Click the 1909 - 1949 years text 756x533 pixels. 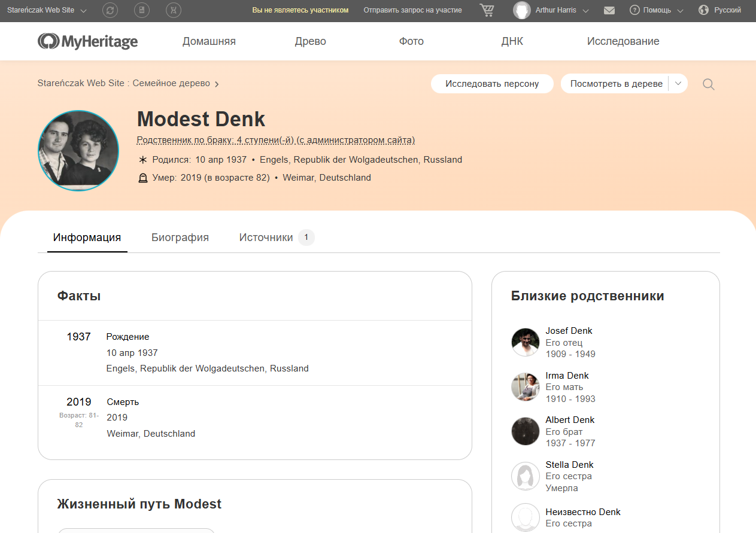(x=570, y=354)
